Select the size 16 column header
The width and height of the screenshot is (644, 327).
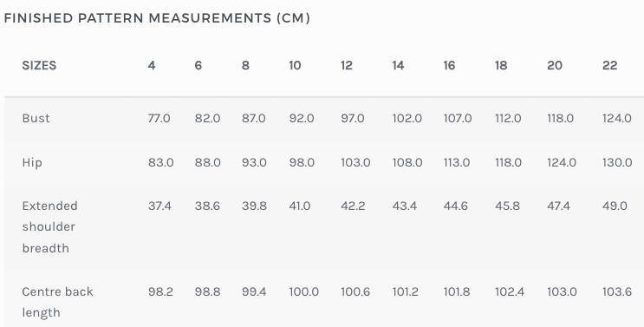click(449, 66)
